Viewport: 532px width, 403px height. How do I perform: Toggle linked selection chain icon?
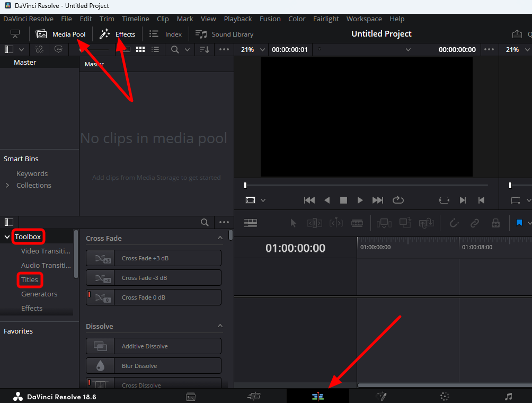(475, 223)
